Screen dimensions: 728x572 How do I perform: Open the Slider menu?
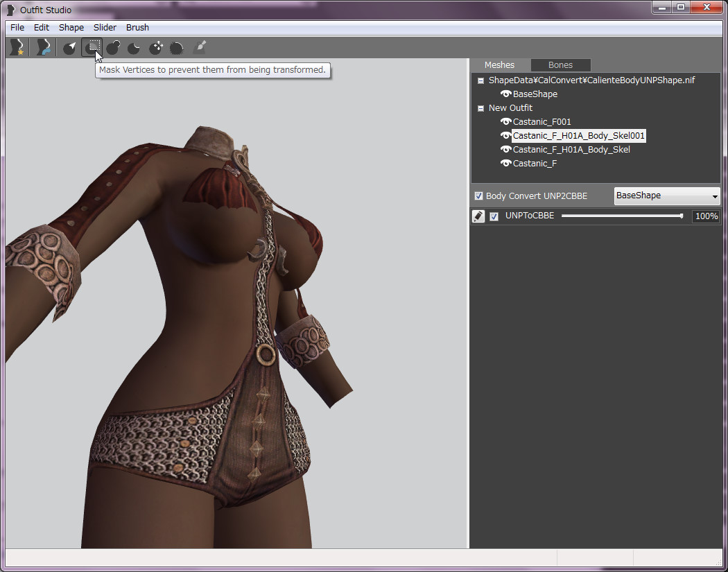click(105, 28)
